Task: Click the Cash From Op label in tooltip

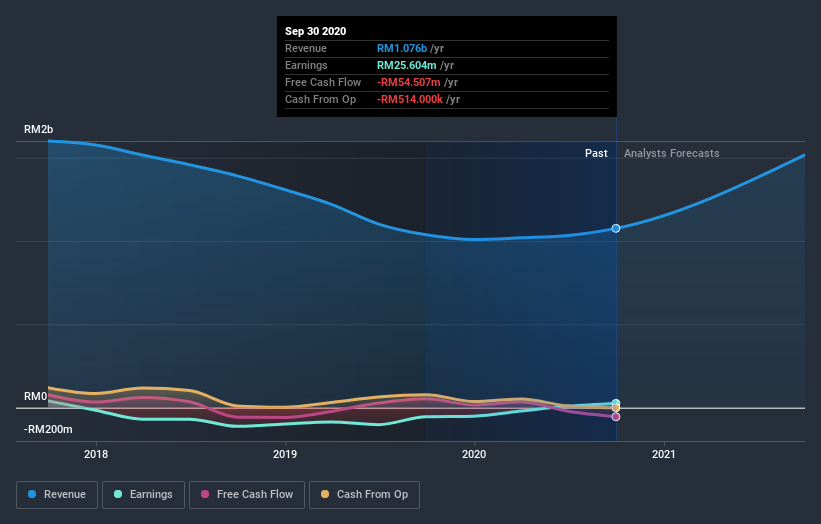Action: pos(320,99)
